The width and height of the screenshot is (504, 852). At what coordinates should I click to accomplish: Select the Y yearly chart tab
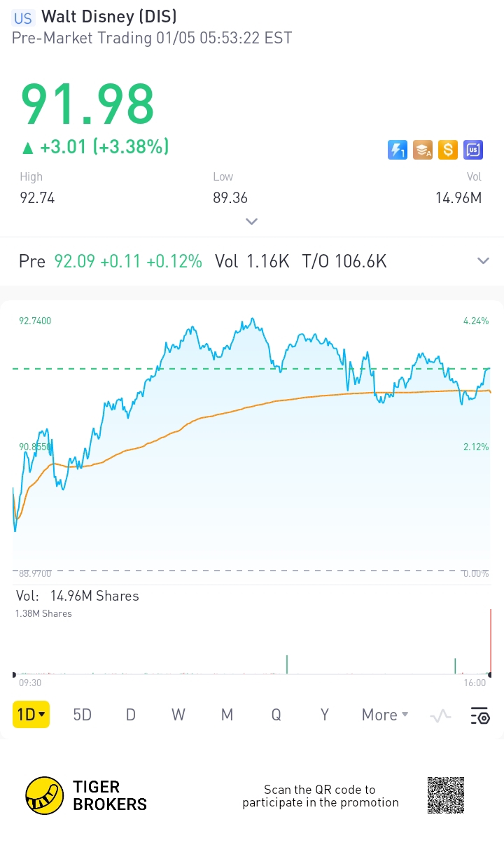[325, 715]
